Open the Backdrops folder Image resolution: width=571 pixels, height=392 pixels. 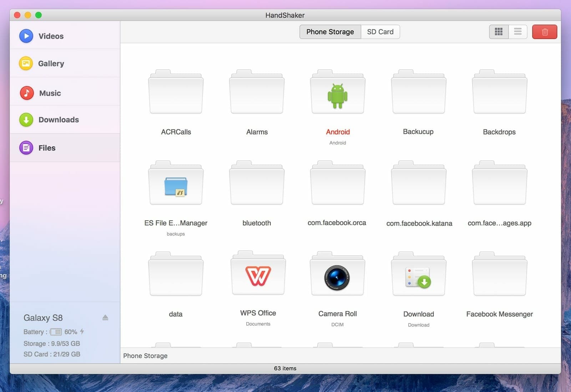[x=500, y=92]
